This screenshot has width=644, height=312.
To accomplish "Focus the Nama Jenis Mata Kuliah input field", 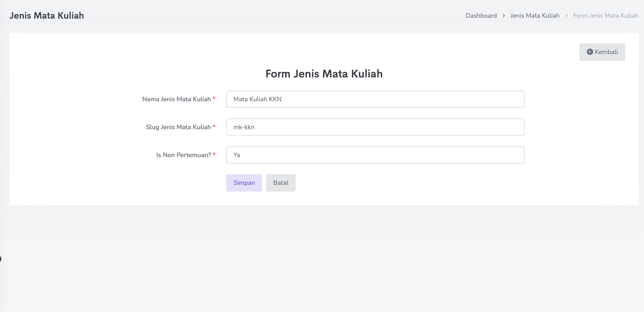I will (x=375, y=99).
